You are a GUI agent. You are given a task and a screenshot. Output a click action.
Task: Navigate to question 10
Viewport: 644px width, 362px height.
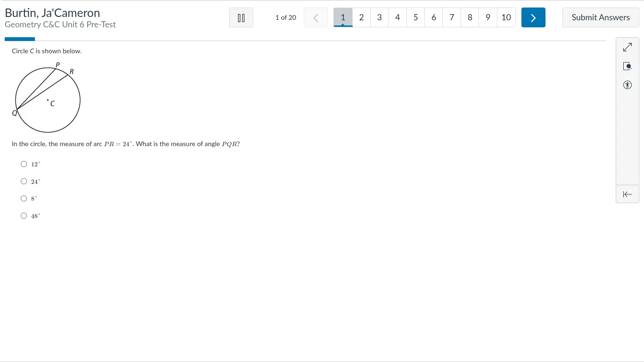tap(506, 17)
